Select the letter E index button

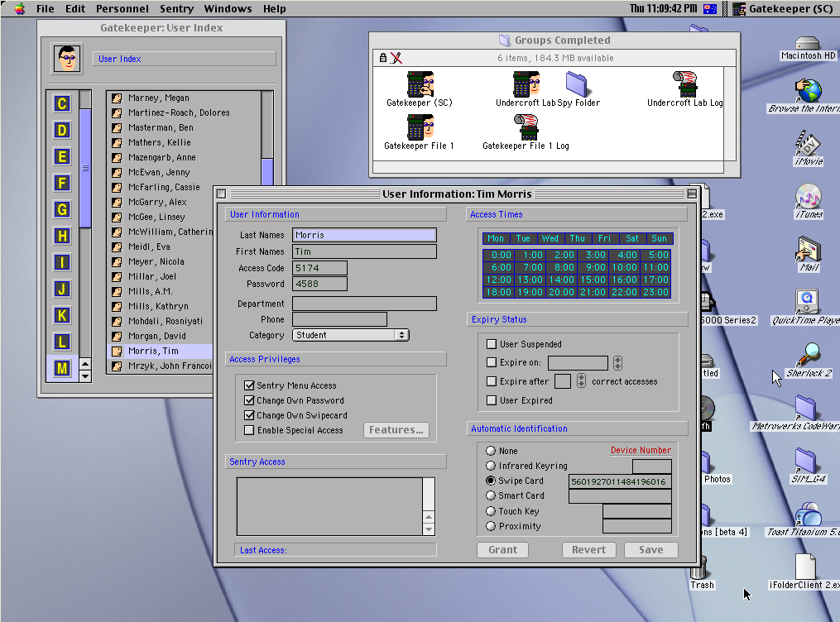pyautogui.click(x=62, y=156)
